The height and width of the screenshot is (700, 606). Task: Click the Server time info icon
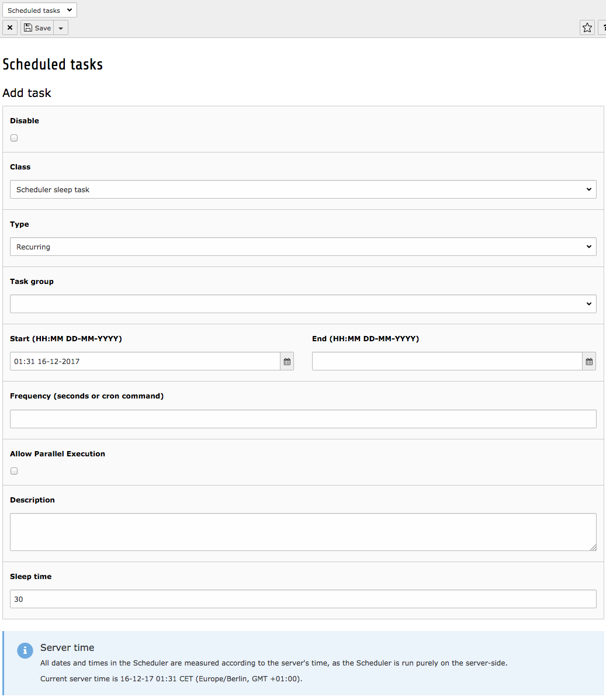[x=25, y=650]
